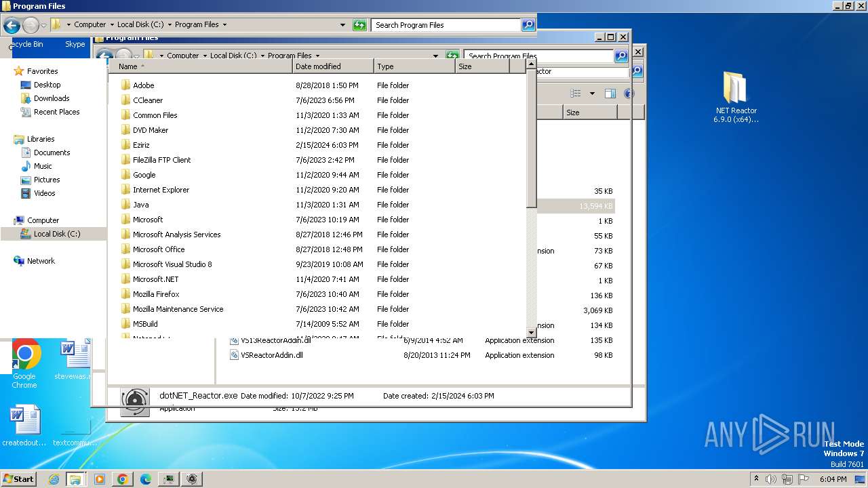Expand dropdown arrow after Program Files in address bar
The image size is (868, 488).
pyautogui.click(x=224, y=24)
